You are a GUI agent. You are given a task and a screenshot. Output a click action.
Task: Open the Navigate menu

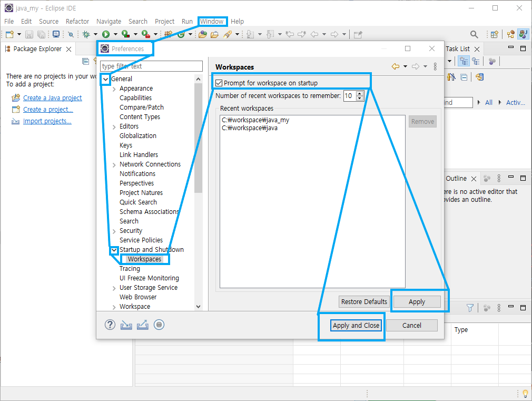pyautogui.click(x=109, y=22)
